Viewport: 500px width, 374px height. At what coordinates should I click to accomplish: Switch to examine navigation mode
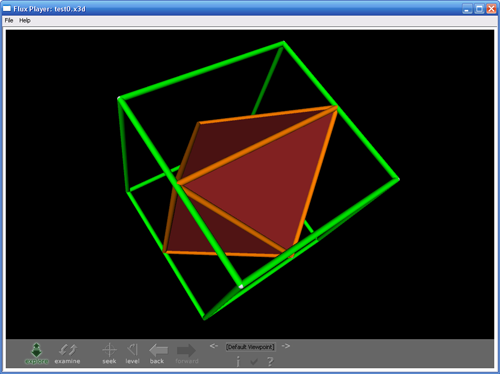coord(68,354)
